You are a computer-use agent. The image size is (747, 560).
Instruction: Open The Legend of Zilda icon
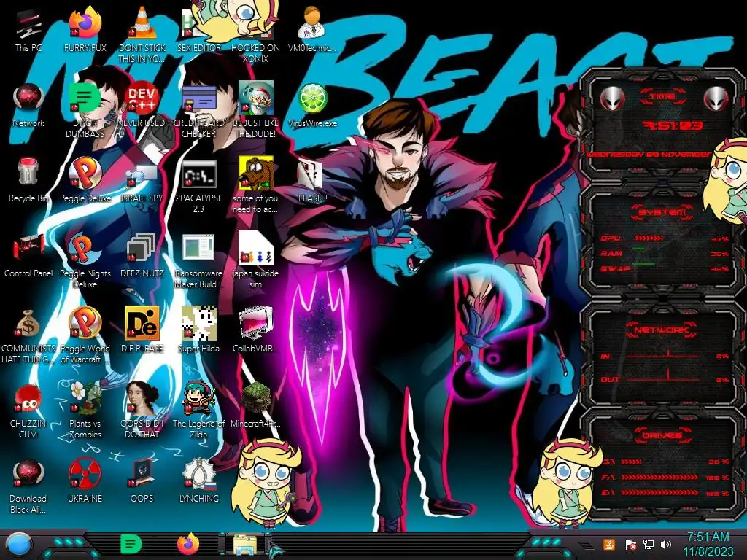198,399
